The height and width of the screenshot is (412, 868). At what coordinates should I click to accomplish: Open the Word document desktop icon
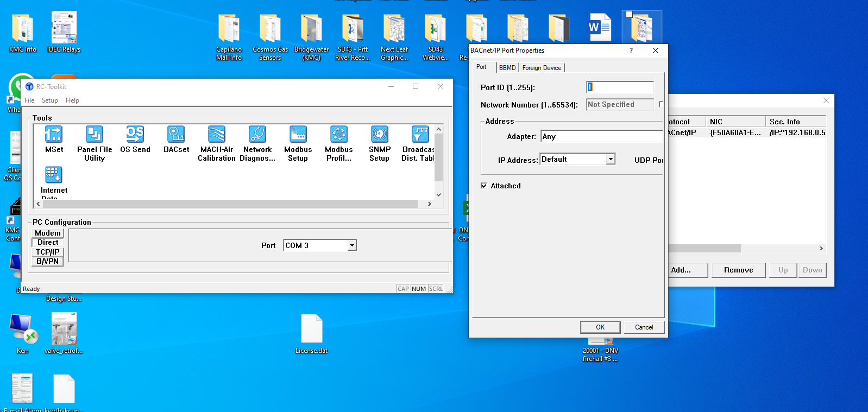click(x=600, y=27)
